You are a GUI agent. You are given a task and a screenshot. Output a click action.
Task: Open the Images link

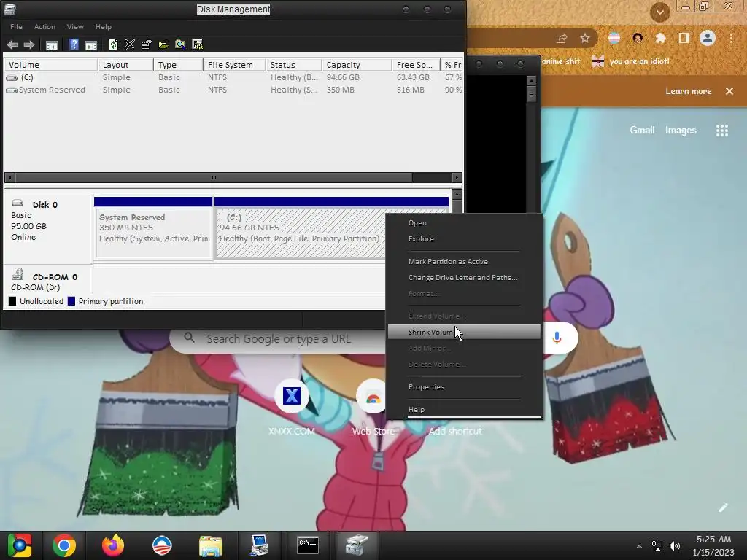[x=681, y=130]
